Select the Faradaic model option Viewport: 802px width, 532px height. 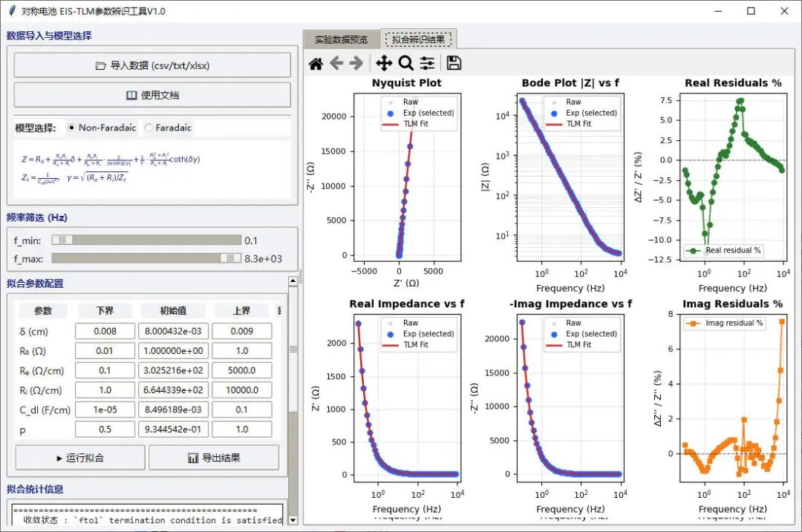(169, 128)
